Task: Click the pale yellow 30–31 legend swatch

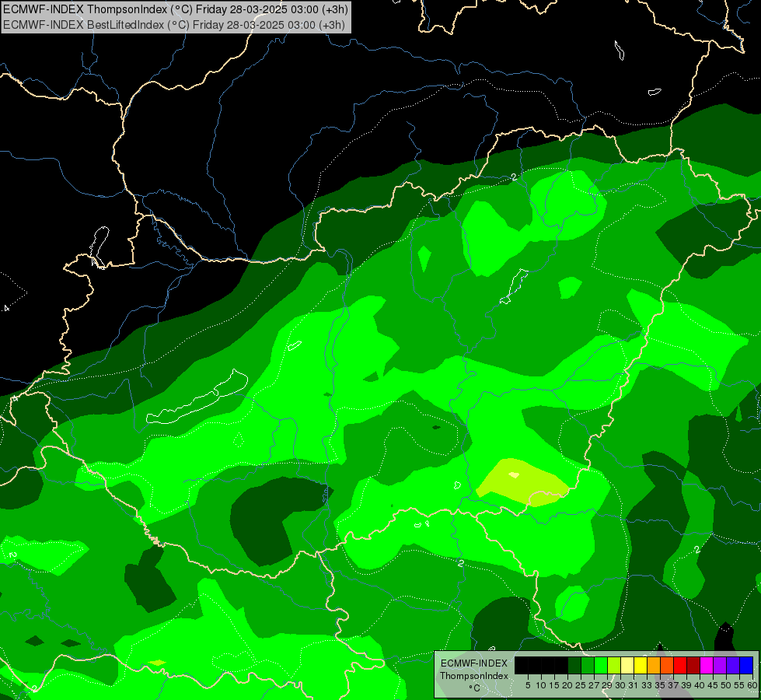Action: (x=627, y=665)
